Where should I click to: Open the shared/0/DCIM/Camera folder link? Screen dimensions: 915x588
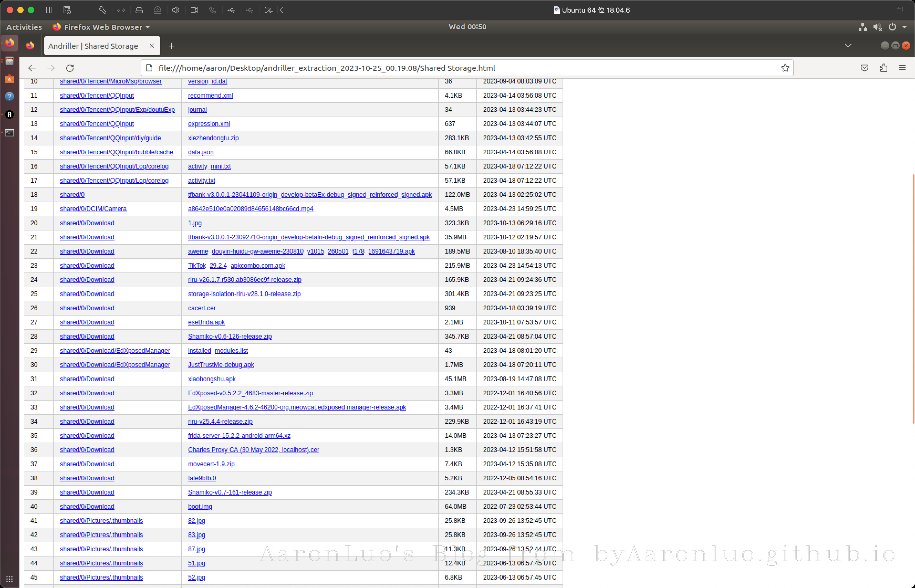coord(93,209)
